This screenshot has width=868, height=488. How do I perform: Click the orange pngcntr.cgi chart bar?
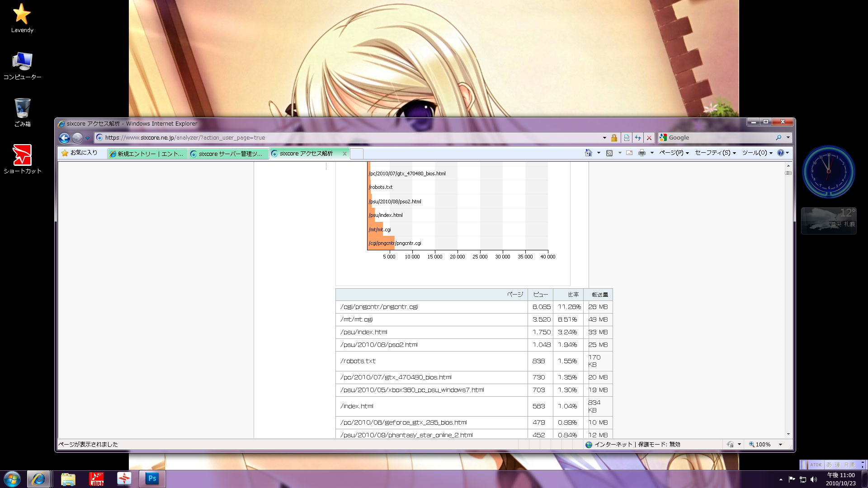(x=381, y=243)
